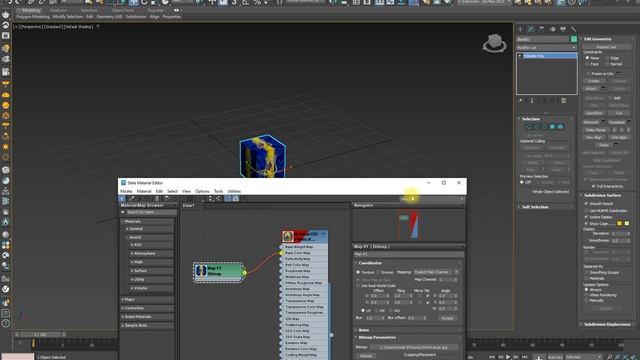This screenshot has height=360, width=640.
Task: Click the Play Animation button
Action: (508, 357)
